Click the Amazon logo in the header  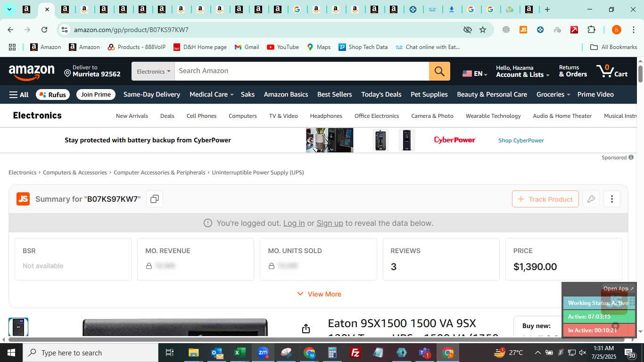[x=32, y=72]
